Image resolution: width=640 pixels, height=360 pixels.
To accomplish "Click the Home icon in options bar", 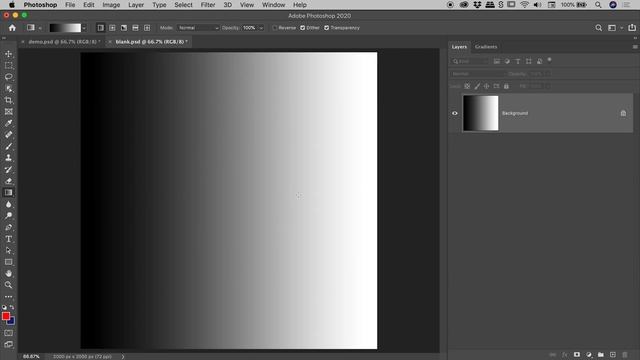I will [x=12, y=28].
